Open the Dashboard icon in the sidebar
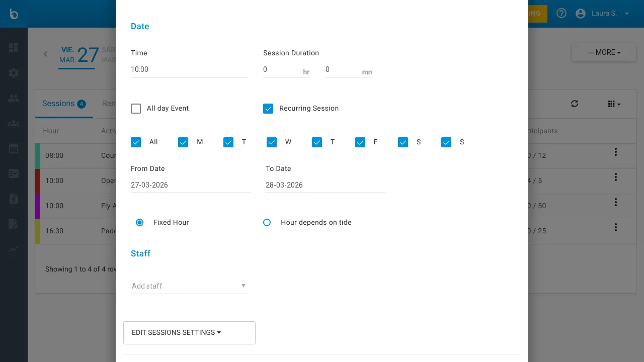 pyautogui.click(x=14, y=48)
